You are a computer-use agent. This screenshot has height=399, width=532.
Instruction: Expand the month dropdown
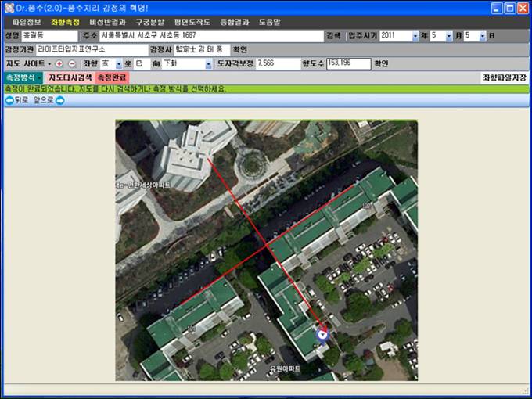[x=449, y=36]
